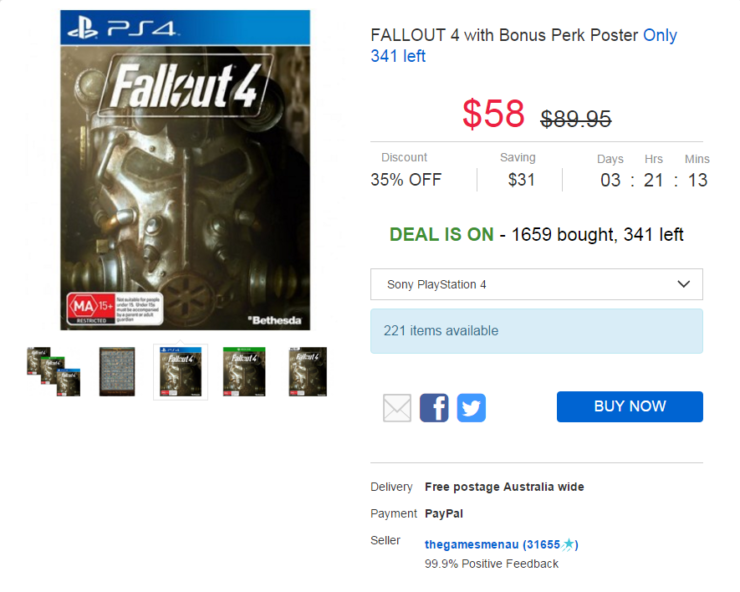Open the Sony PlayStation 4 platform dropdown
Viewport: 740px width, 592px height.
click(x=536, y=284)
